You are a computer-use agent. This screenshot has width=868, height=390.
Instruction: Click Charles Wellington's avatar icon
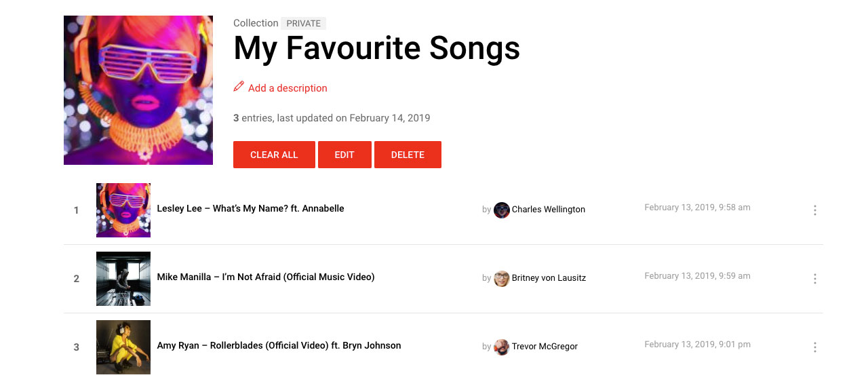click(x=502, y=210)
